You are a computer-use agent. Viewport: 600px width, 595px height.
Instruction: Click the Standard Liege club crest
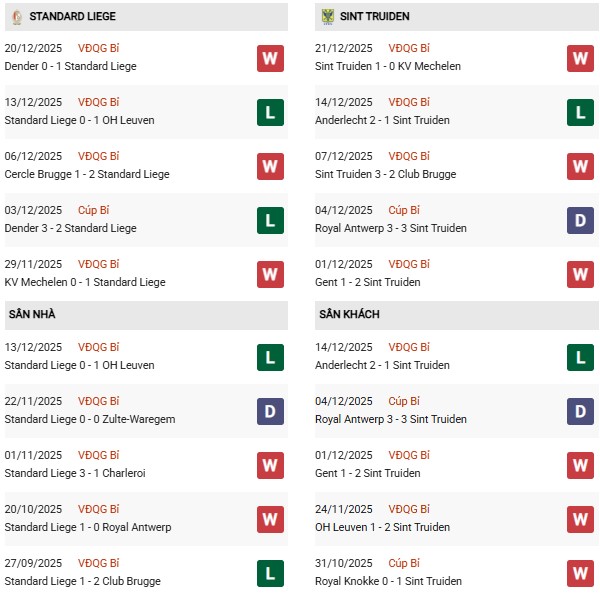pos(17,17)
